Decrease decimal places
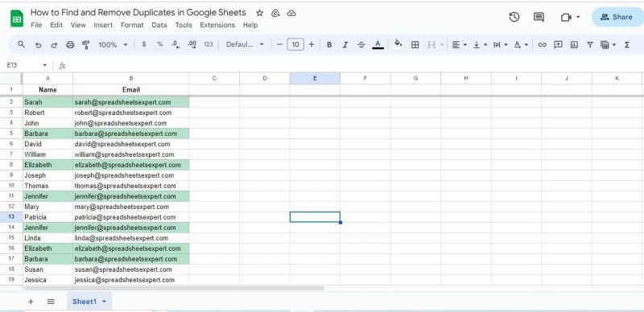The width and height of the screenshot is (644, 312). [175, 45]
